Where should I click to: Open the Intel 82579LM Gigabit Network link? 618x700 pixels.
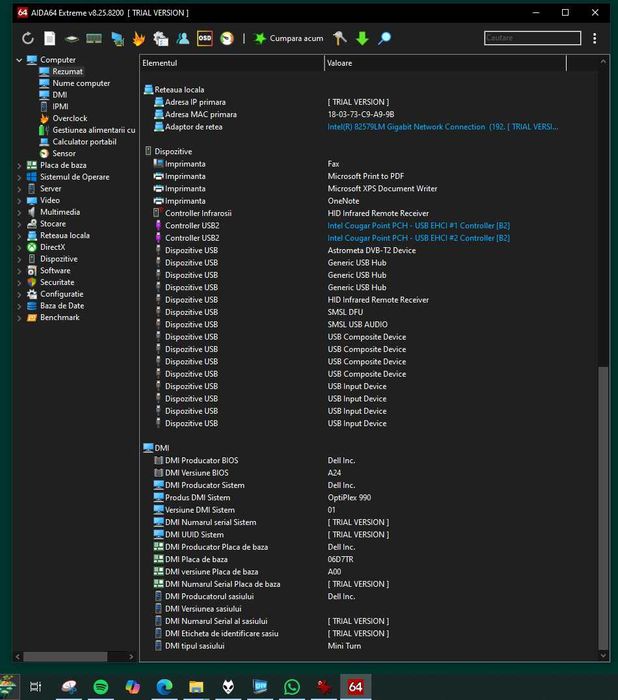(x=443, y=127)
